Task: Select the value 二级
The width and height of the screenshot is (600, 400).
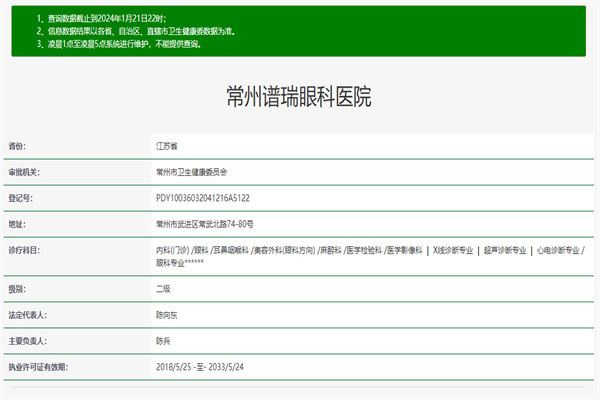Action: 163,289
